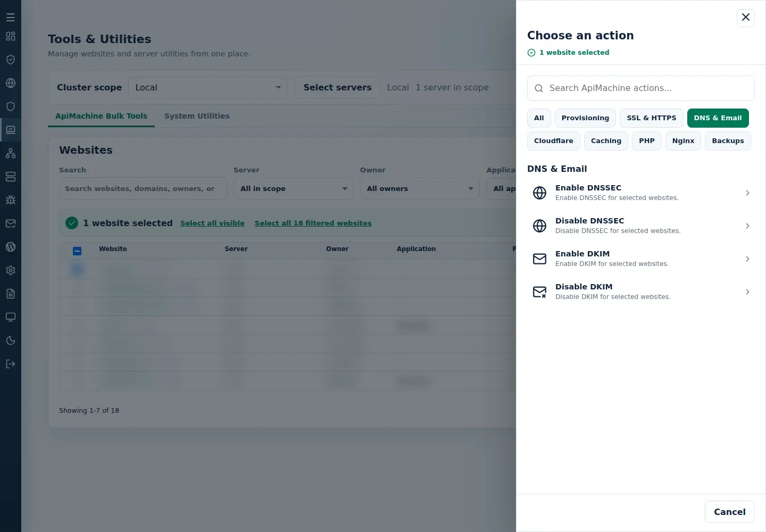Click the mail envelope icon in the sidebar
This screenshot has height=532, width=766.
click(x=11, y=223)
